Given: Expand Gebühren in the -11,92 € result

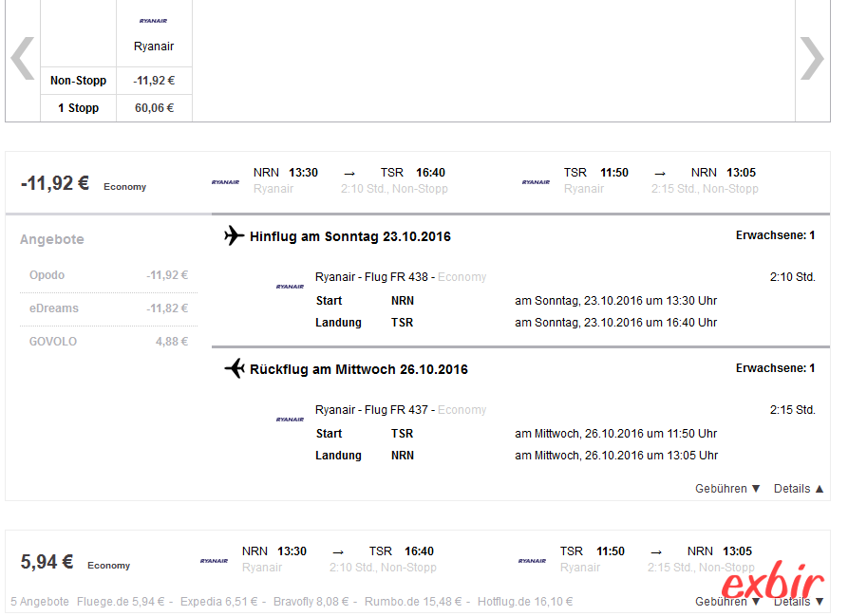Looking at the screenshot, I should tap(727, 489).
